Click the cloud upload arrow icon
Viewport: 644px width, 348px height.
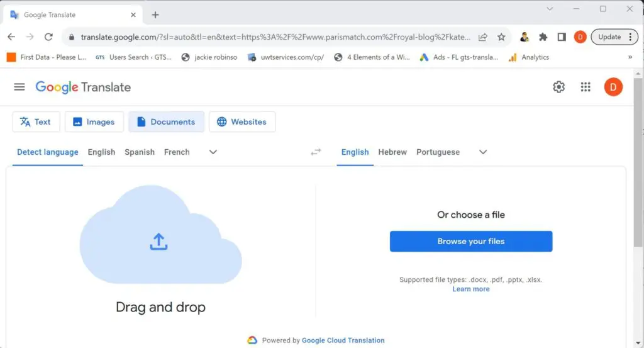(x=158, y=242)
